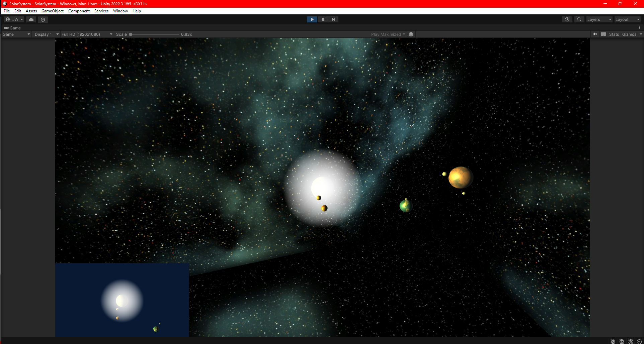Open the Game tab's more options menu
The image size is (644, 344).
tap(639, 28)
